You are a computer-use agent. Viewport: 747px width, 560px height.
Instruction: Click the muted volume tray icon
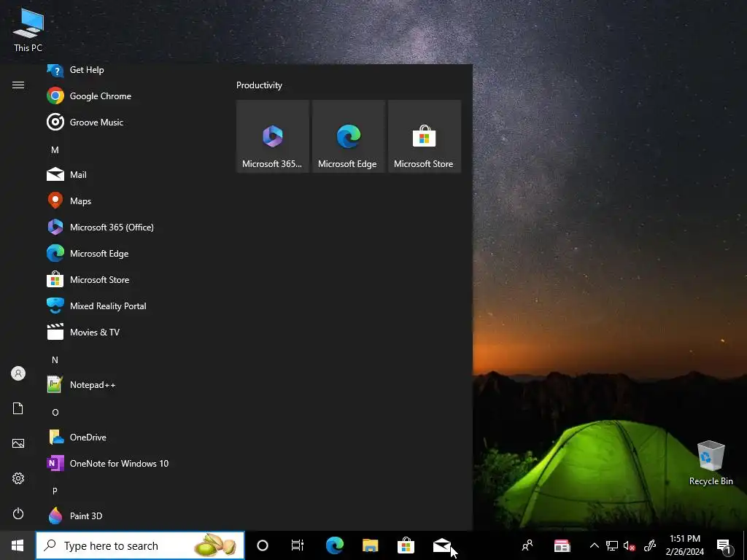630,545
